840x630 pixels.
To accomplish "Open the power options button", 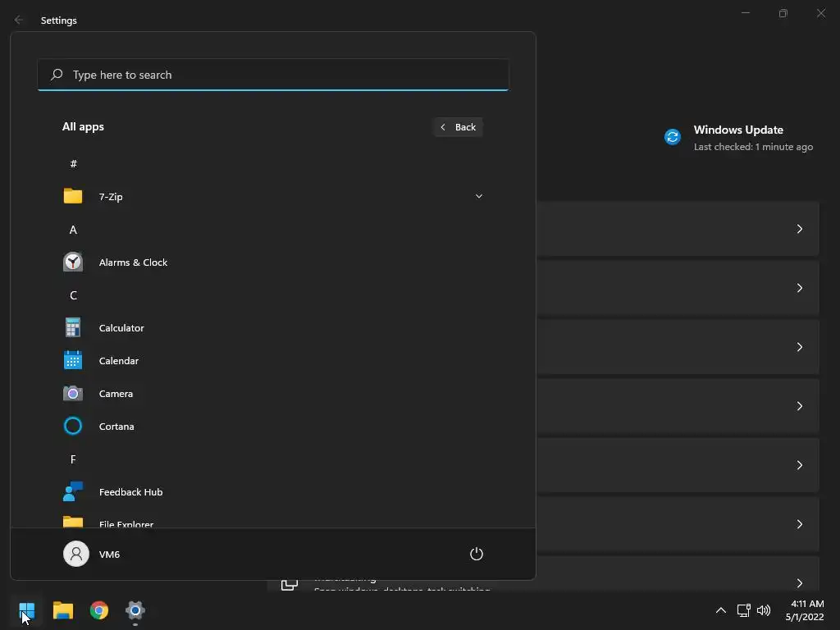I will tap(477, 554).
